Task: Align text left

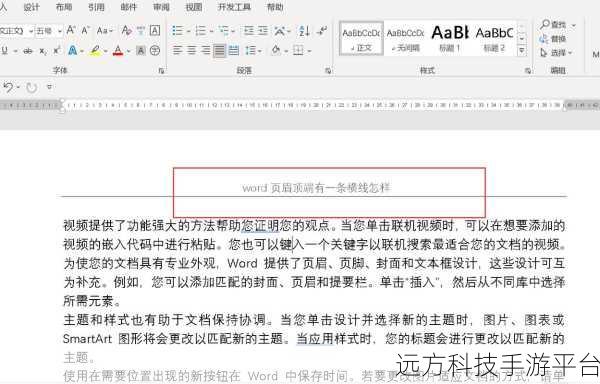Action: (x=177, y=50)
